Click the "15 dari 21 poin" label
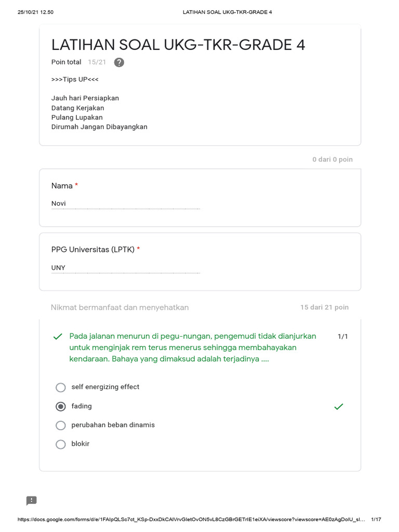 pyautogui.click(x=324, y=308)
